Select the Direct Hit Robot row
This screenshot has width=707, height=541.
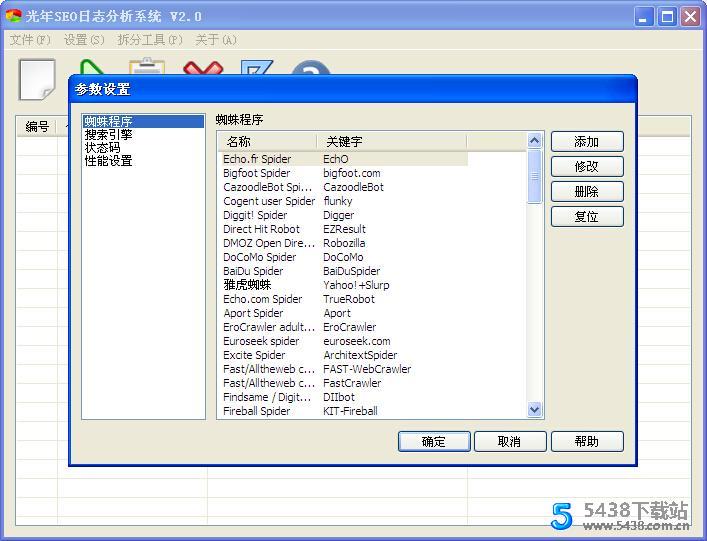pos(343,229)
